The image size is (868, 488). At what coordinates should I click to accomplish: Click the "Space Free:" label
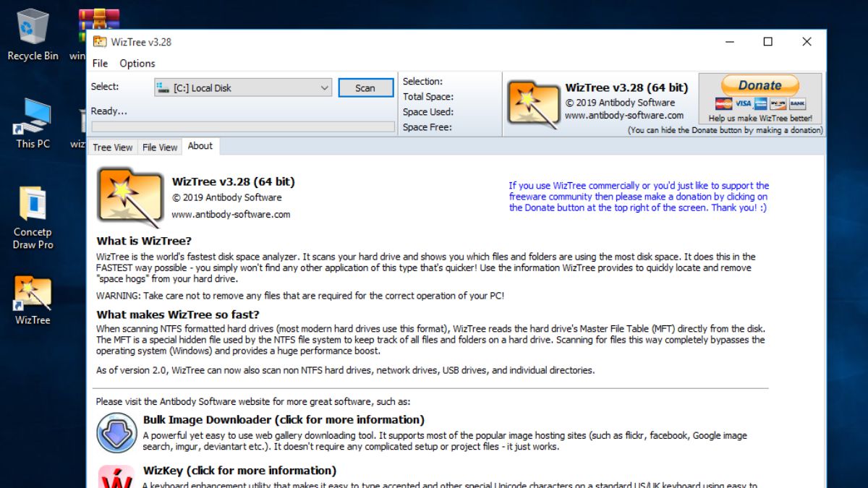click(x=427, y=127)
